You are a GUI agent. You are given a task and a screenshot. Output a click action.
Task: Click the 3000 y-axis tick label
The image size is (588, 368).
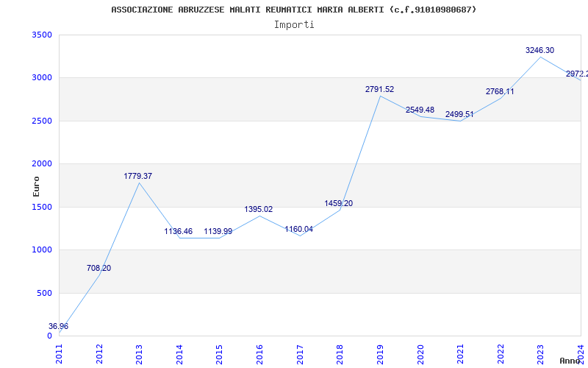pyautogui.click(x=42, y=78)
